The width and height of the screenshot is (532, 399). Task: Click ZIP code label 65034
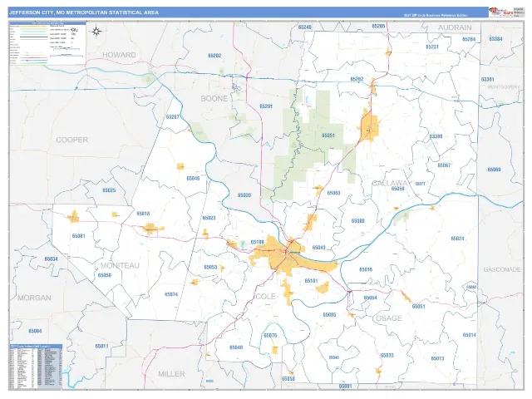pyautogui.click(x=52, y=259)
